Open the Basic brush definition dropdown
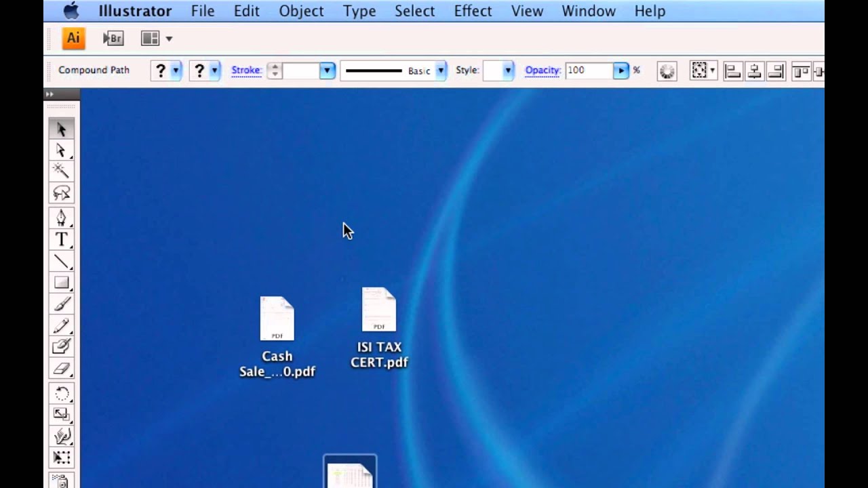This screenshot has width=868, height=488. pos(441,70)
